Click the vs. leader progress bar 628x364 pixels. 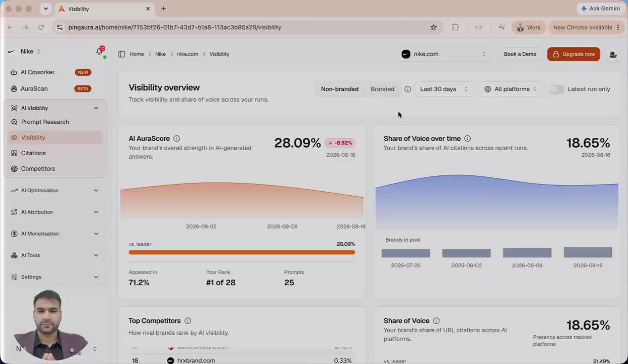(x=242, y=252)
